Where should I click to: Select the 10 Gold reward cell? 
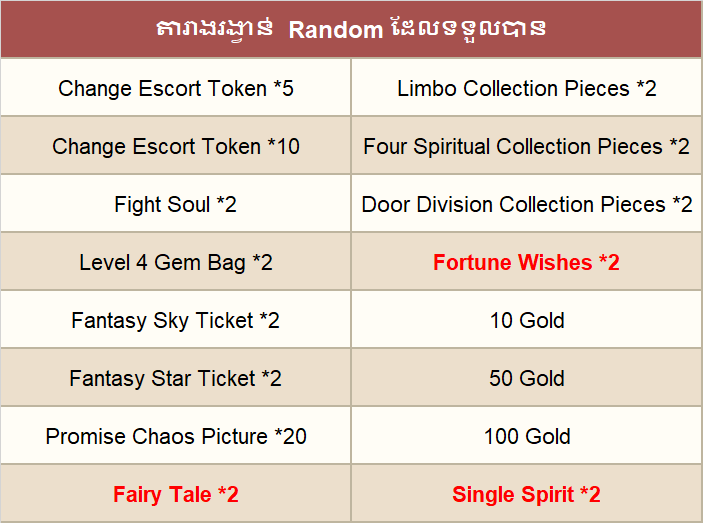pos(526,320)
